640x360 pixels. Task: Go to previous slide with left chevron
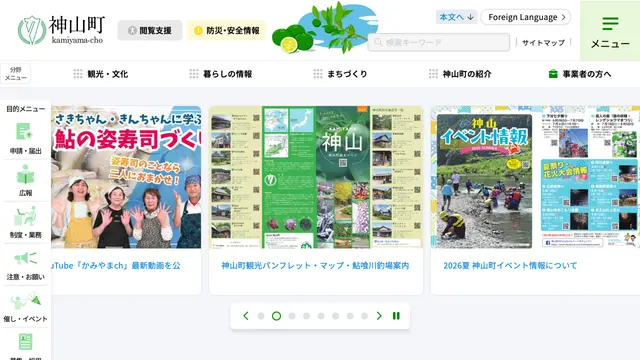coord(246,316)
